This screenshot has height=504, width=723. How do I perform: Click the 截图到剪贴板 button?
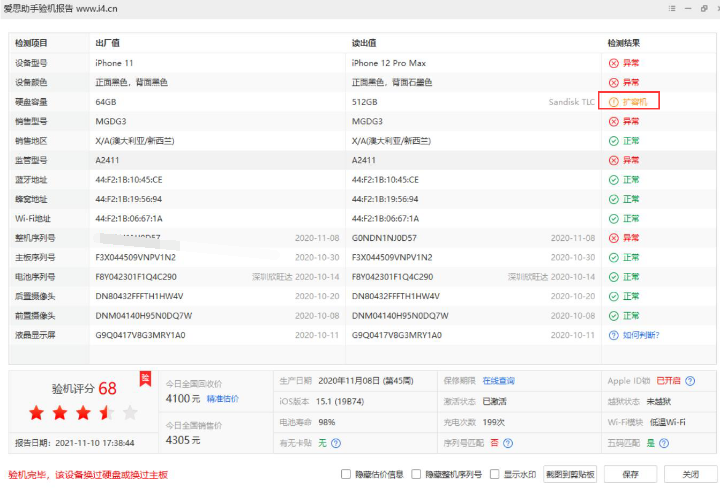click(x=571, y=475)
